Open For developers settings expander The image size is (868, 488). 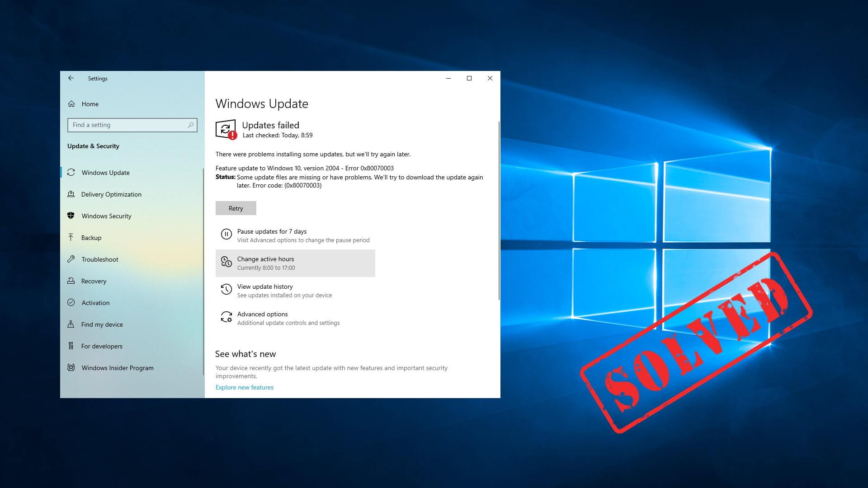(x=101, y=346)
